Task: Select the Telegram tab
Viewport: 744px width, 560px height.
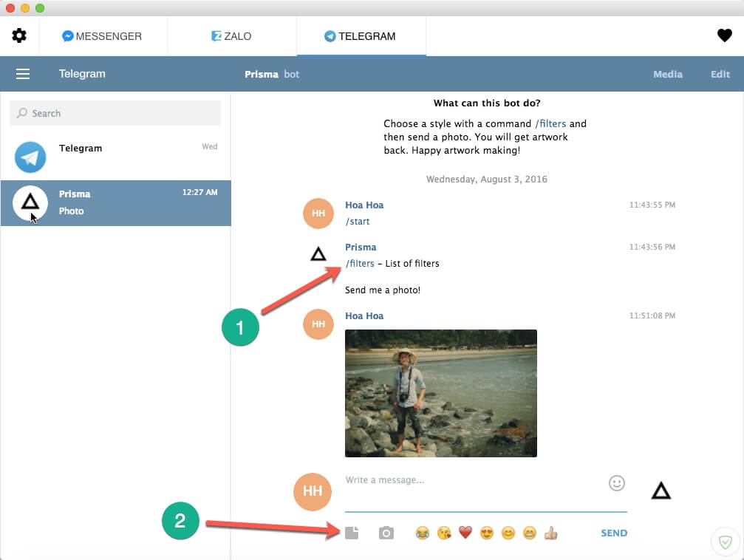Action: pyautogui.click(x=361, y=36)
